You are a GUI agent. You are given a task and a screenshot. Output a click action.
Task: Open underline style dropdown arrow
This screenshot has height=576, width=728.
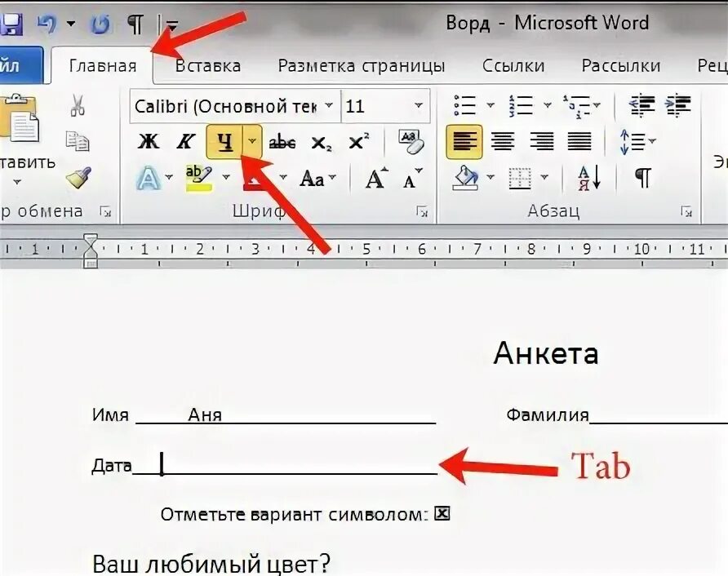tap(252, 142)
